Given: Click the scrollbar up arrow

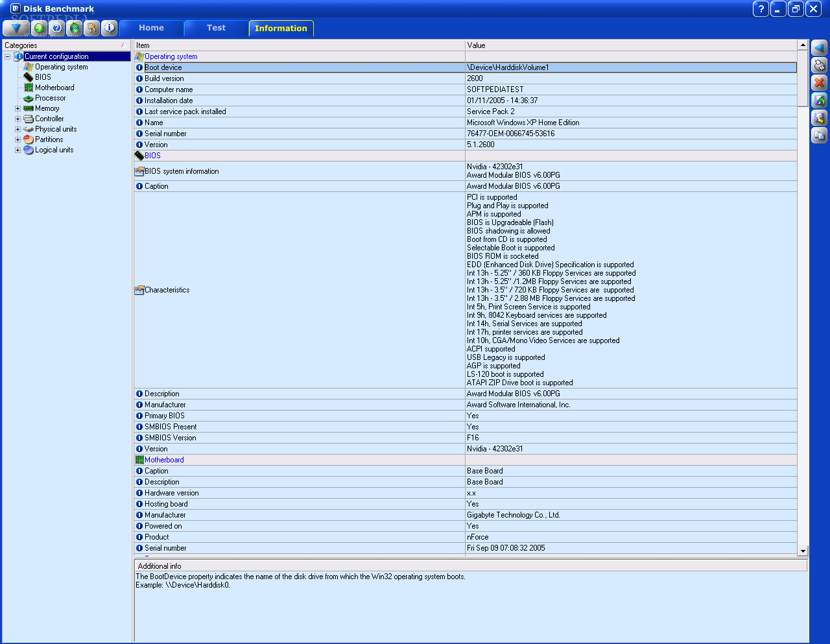Looking at the screenshot, I should click(803, 45).
